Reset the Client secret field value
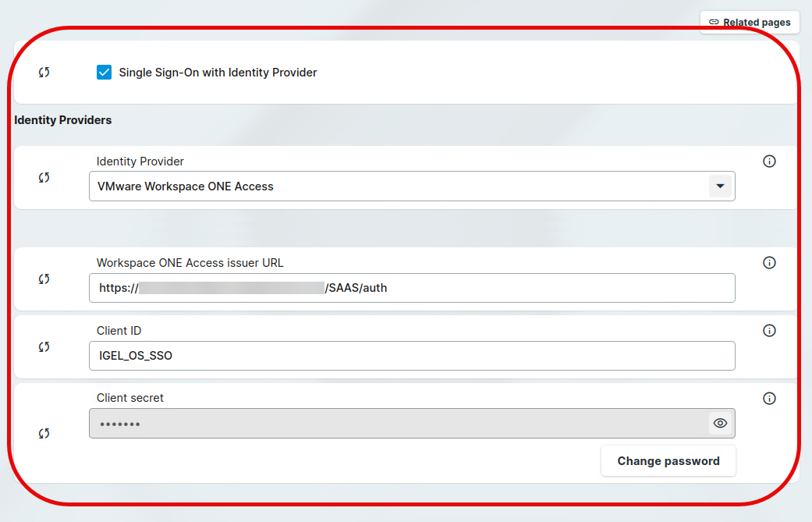 click(x=44, y=434)
